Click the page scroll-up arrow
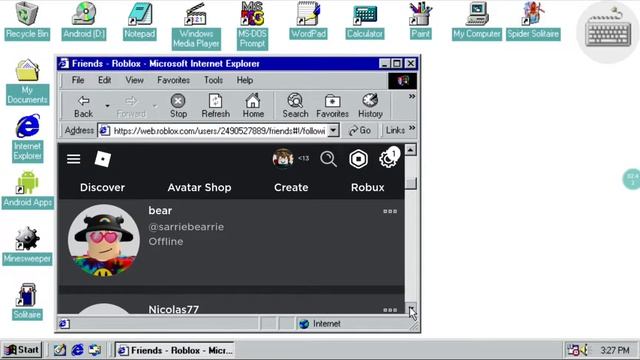This screenshot has height=360, width=640. pyautogui.click(x=411, y=149)
